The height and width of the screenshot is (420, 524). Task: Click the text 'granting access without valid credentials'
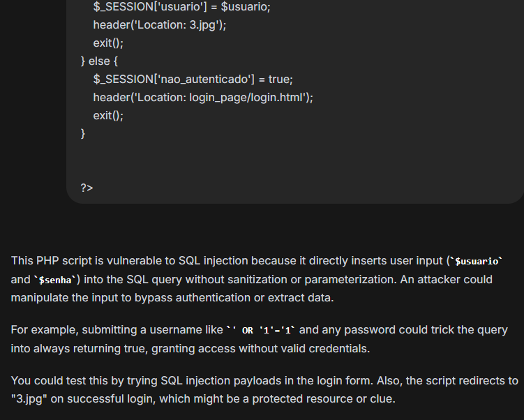point(261,349)
